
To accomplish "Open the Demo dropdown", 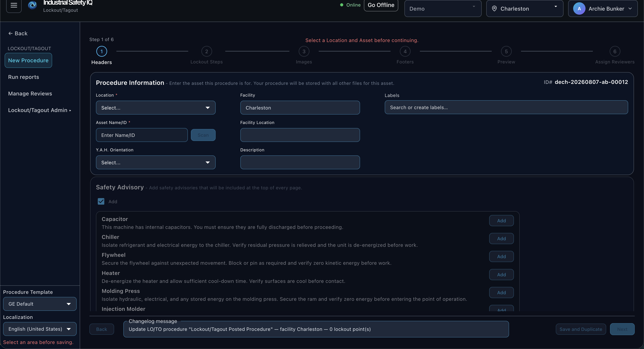I will pyautogui.click(x=443, y=8).
